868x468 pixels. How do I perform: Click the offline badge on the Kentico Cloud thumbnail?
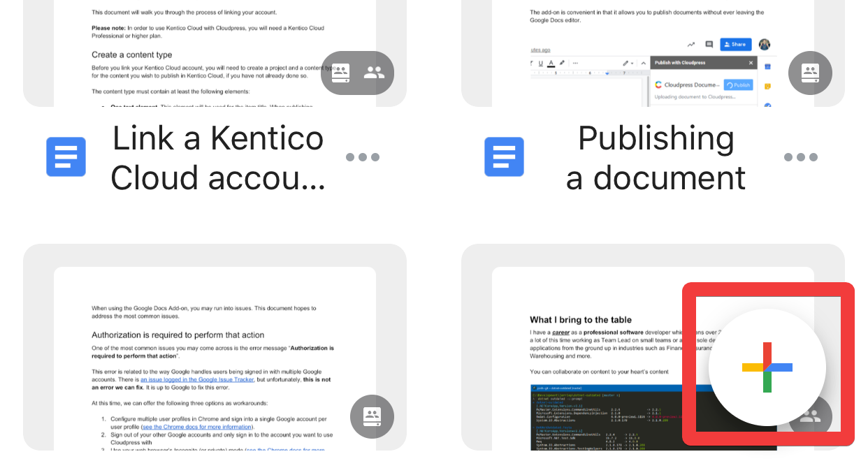point(341,73)
